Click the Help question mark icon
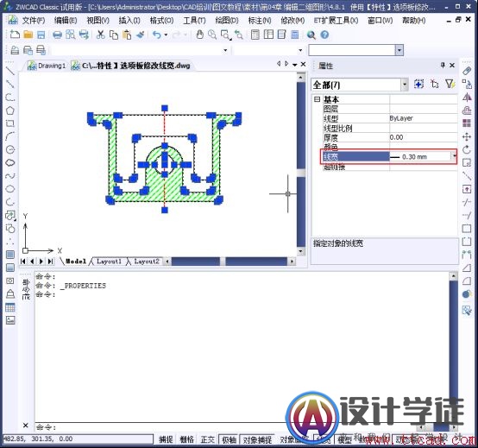 pyautogui.click(x=324, y=35)
